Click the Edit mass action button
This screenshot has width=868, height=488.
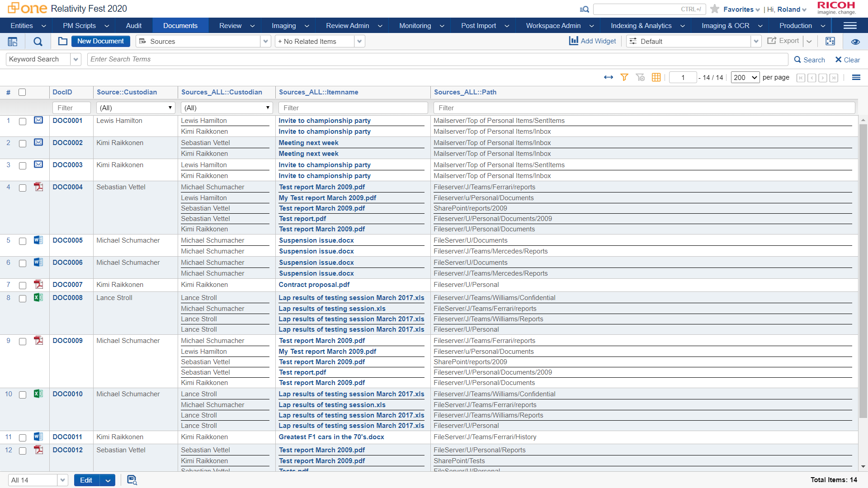(x=86, y=480)
